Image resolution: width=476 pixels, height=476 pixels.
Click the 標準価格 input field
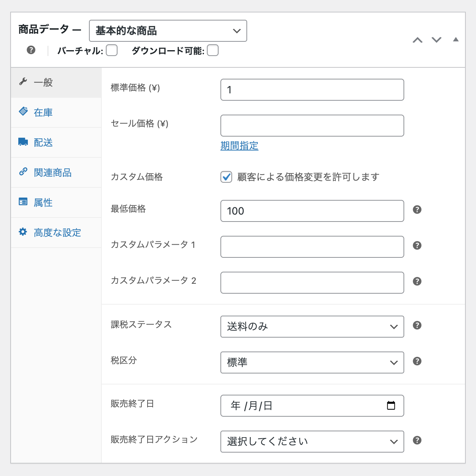point(312,90)
